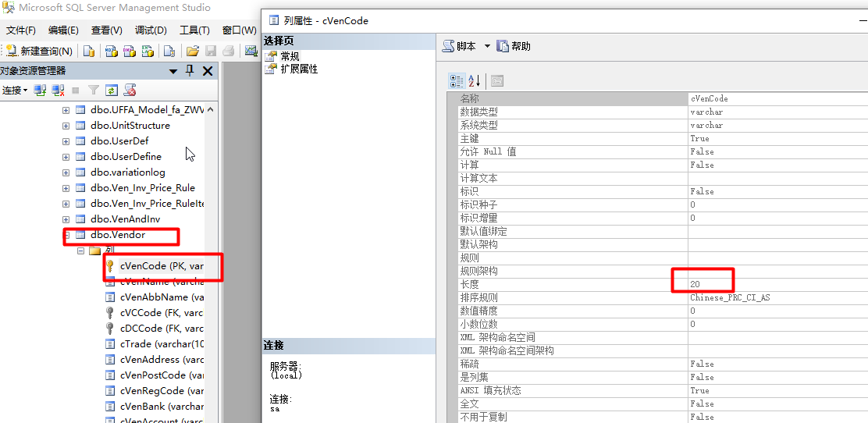868x423 pixels.
Task: Click the 允许 Null 值 property row
Action: [663, 151]
